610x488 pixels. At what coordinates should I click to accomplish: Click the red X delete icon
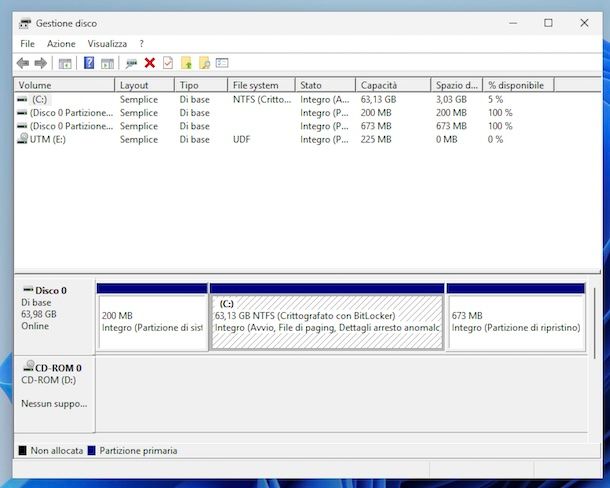[150, 63]
